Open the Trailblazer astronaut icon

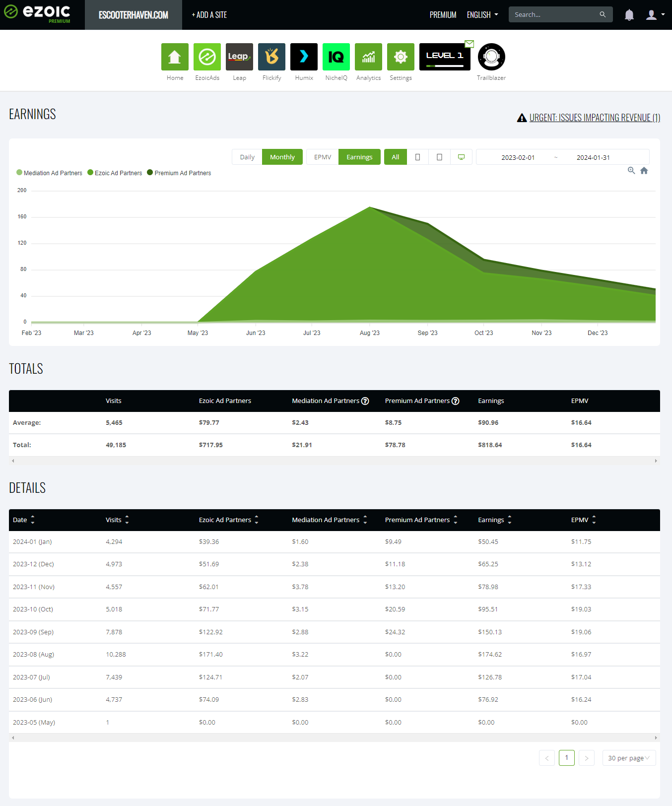click(491, 57)
